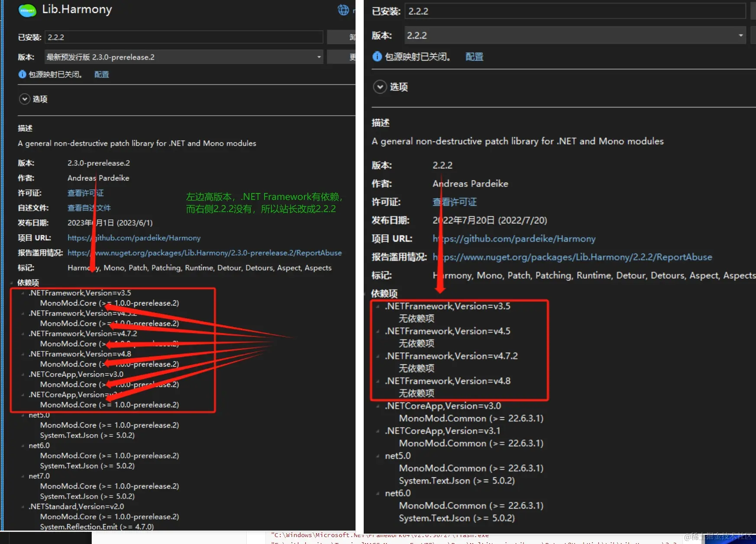Select MonoMod.Core row under left net7.0
Image resolution: width=756 pixels, height=544 pixels.
tap(110, 486)
